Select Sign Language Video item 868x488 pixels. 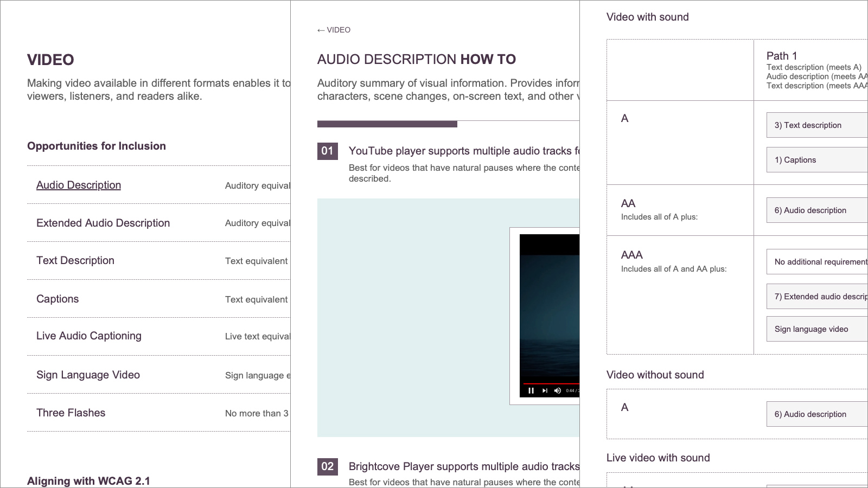click(x=88, y=375)
